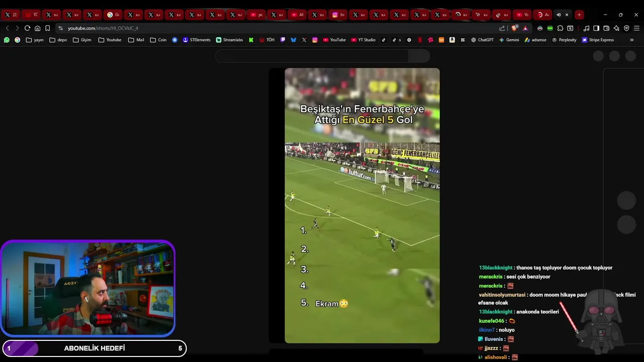Image resolution: width=644 pixels, height=362 pixels.
Task: Toggle the Brave Shields lion icon
Action: [x=514, y=28]
